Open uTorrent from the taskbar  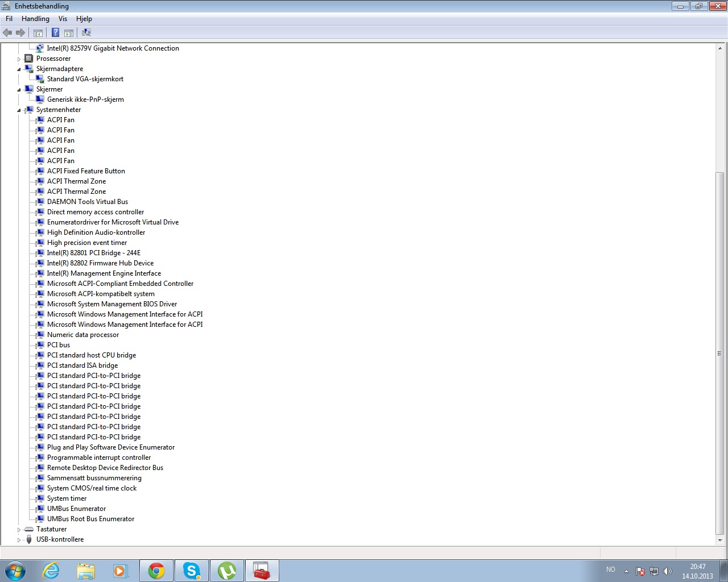coord(227,571)
